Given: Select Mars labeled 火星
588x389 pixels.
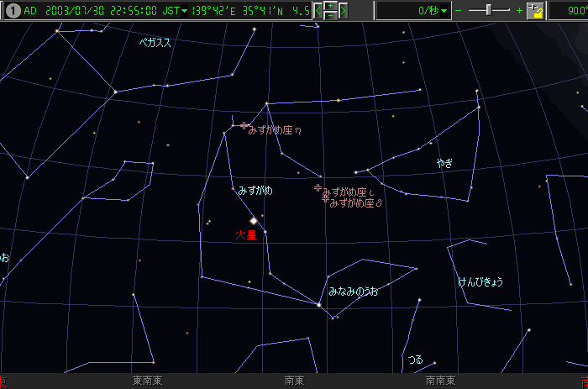Looking at the screenshot, I should tap(254, 221).
